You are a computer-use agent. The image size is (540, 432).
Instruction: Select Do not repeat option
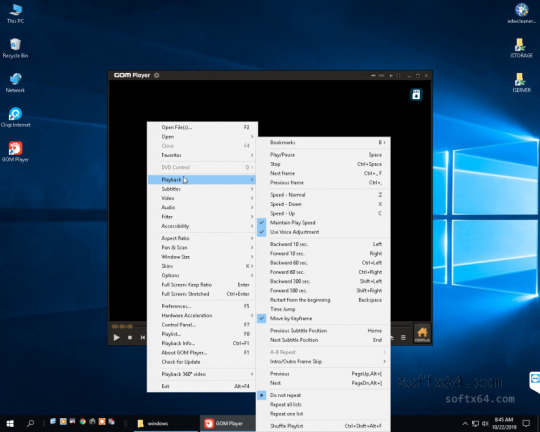[323, 395]
